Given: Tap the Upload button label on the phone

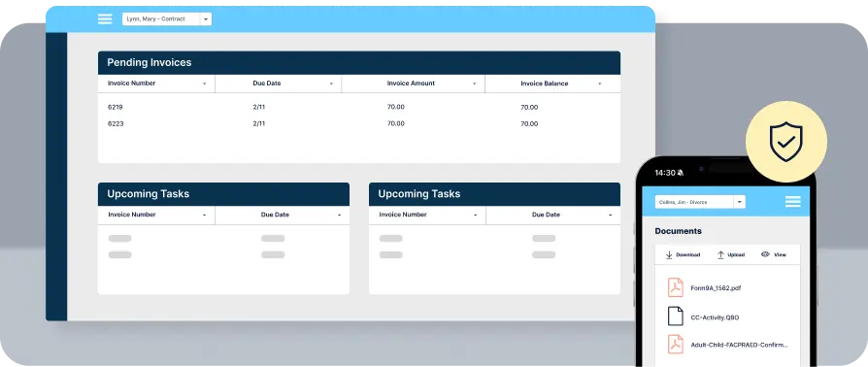Looking at the screenshot, I should pyautogui.click(x=736, y=254).
